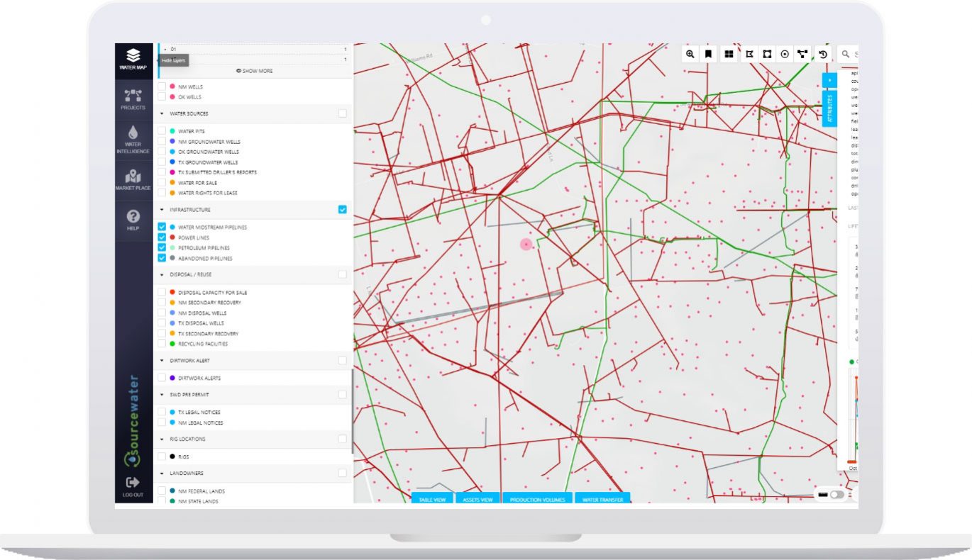The image size is (972, 560).
Task: Select the rectangle selection tool with corner nodes
Action: [767, 54]
